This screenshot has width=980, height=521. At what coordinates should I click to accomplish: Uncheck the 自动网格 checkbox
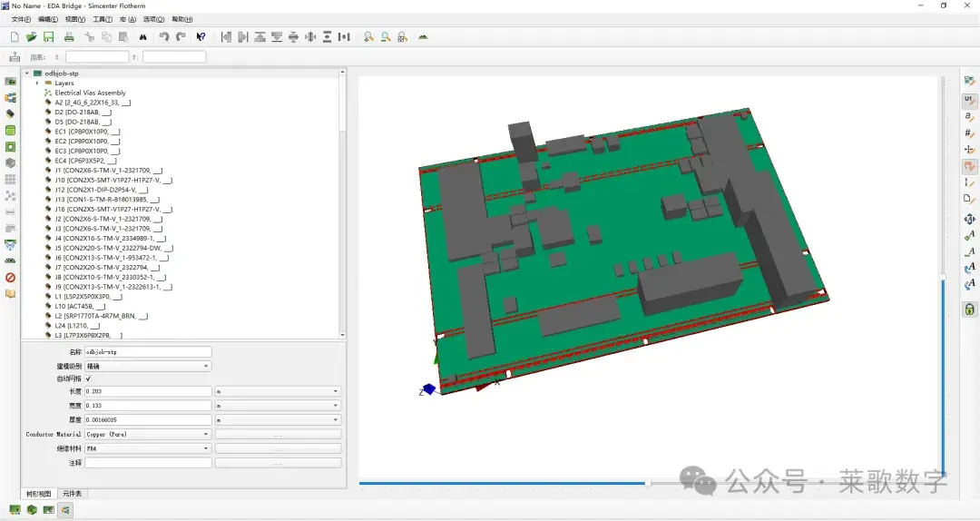[88, 378]
